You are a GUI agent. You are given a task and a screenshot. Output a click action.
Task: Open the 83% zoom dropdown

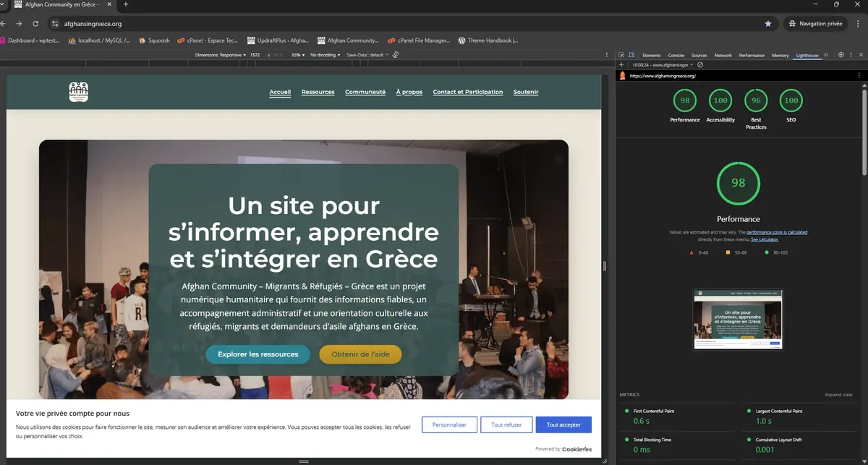click(x=297, y=55)
